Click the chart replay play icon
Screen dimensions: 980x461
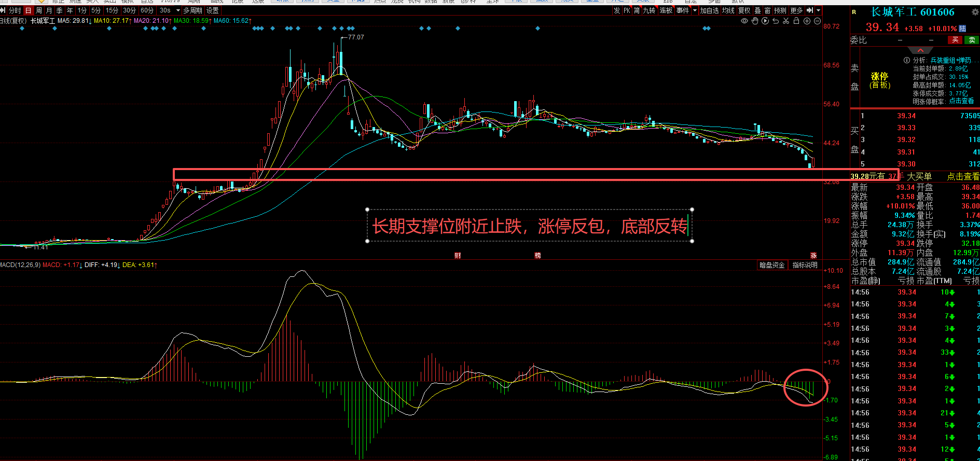pyautogui.click(x=765, y=21)
